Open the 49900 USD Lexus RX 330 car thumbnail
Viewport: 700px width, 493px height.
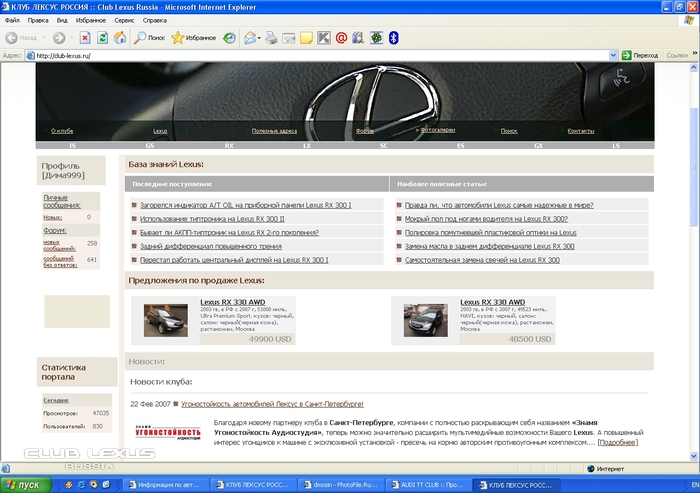point(166,321)
